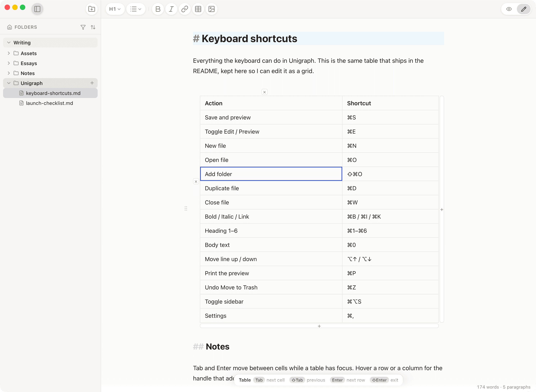Click the Notes section heading
Viewport: 536px width, 392px height.
click(218, 346)
